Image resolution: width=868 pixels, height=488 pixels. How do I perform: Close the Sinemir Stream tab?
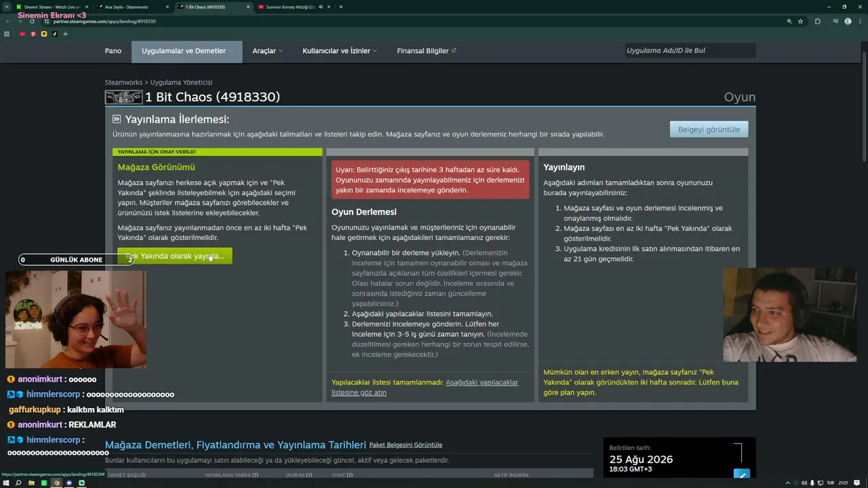[x=86, y=7]
